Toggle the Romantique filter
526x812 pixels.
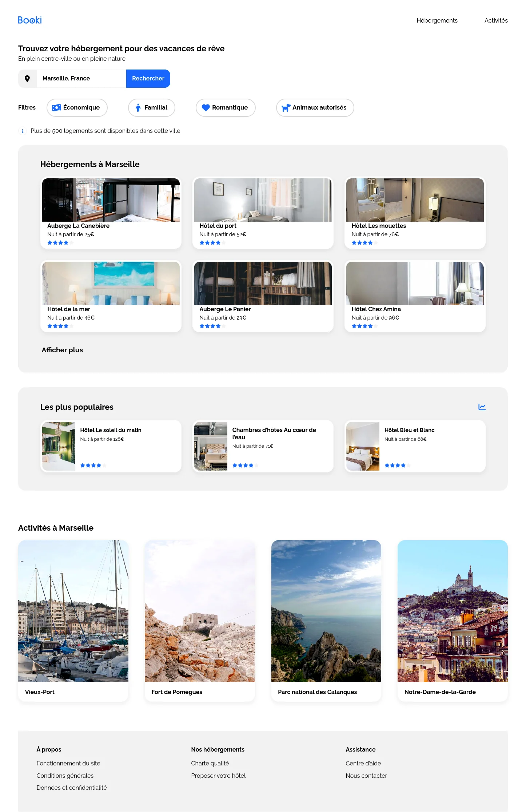(226, 108)
